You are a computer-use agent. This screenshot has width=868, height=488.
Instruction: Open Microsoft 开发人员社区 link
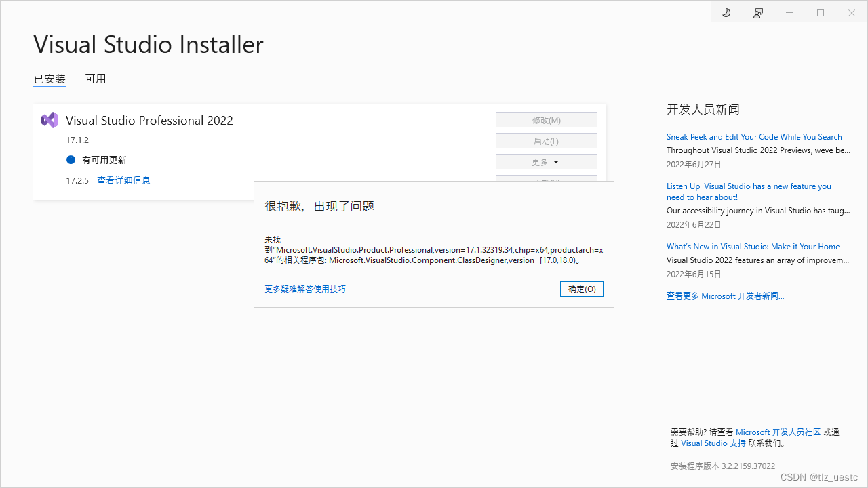point(778,432)
